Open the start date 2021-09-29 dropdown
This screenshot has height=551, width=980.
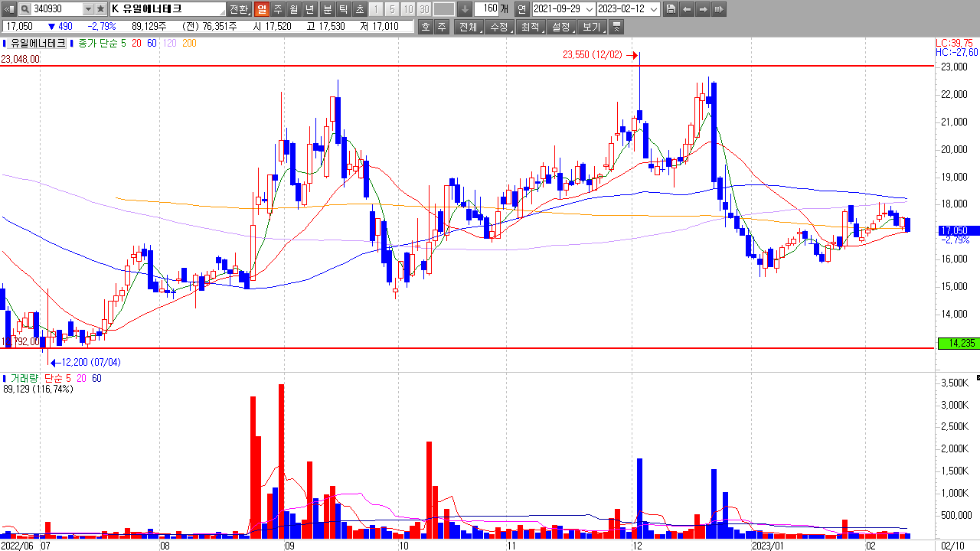click(x=588, y=9)
